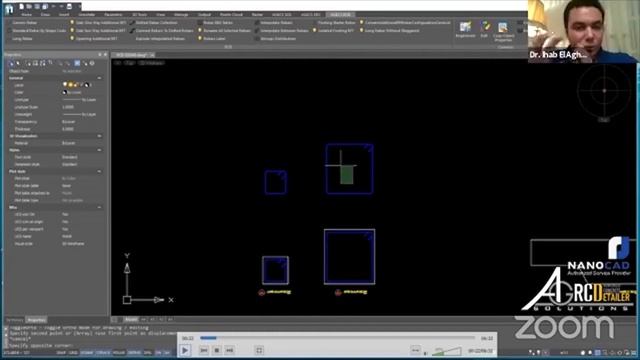
Task: Click the fullscreen button in media player
Action: click(x=259, y=350)
